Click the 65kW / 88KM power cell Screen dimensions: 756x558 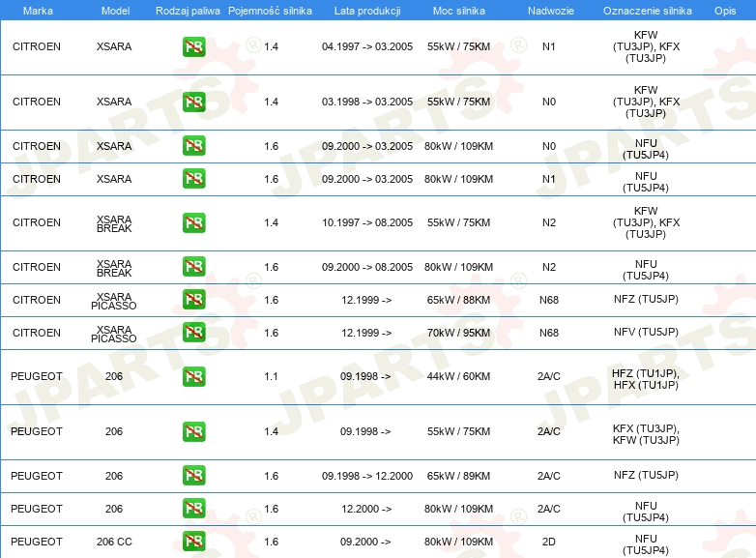pyautogui.click(x=458, y=300)
